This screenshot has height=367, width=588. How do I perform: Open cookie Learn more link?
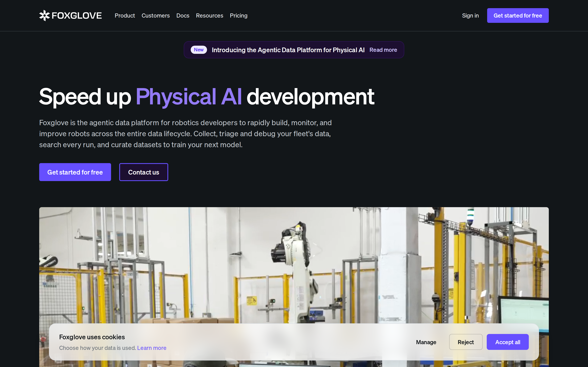(x=152, y=348)
